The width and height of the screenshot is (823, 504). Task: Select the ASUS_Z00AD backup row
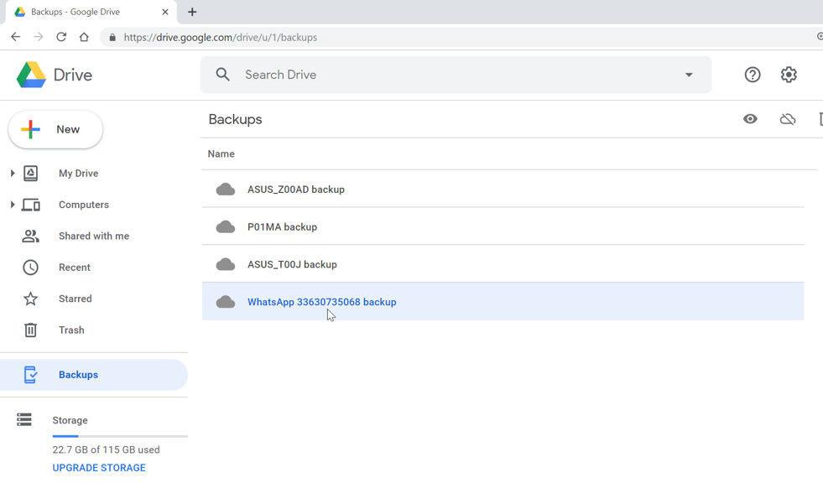503,189
